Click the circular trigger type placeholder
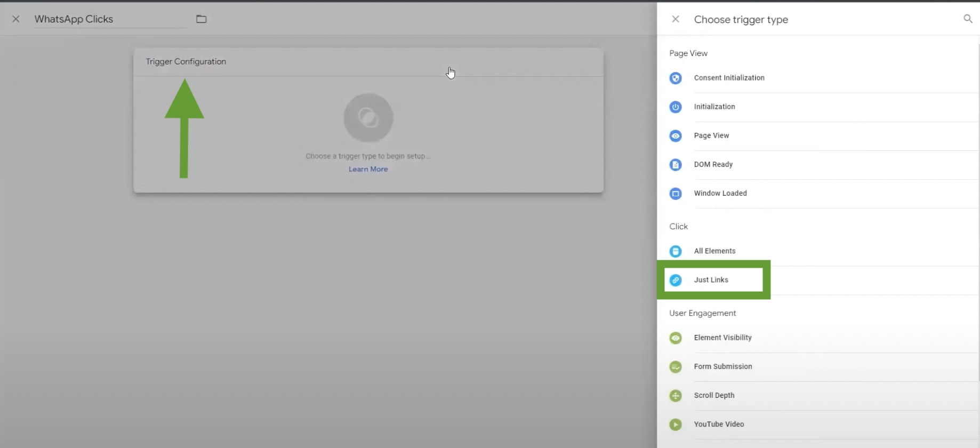 tap(368, 118)
